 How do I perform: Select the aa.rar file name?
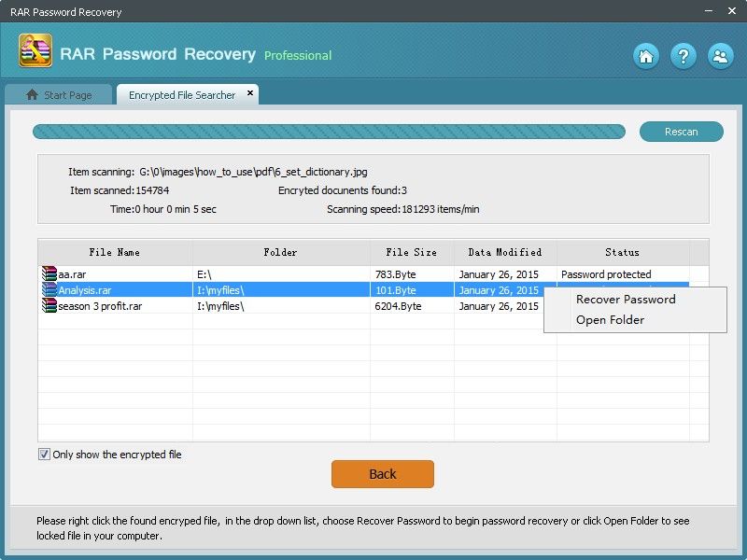point(72,274)
